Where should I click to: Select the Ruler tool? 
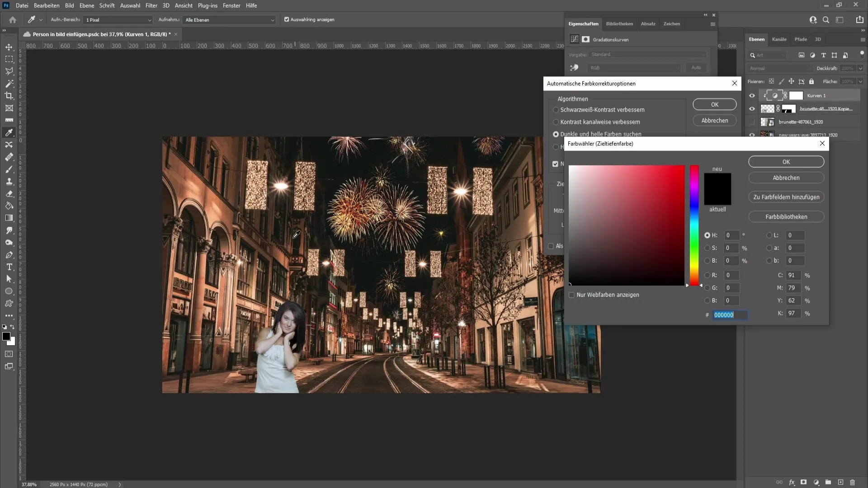point(9,120)
